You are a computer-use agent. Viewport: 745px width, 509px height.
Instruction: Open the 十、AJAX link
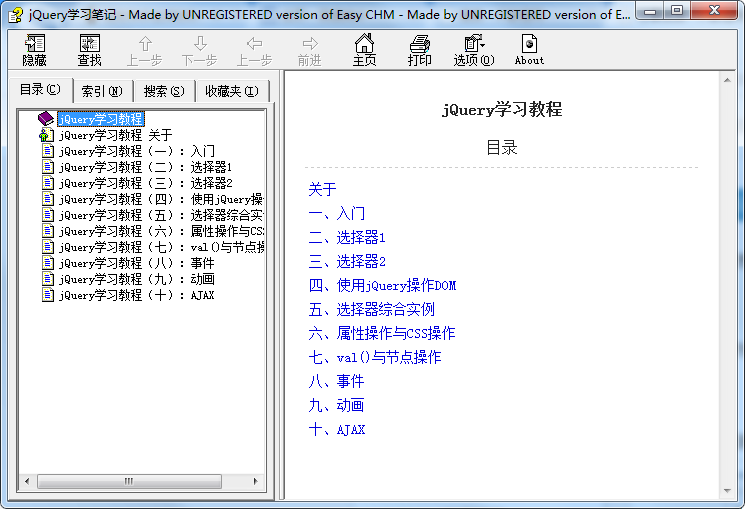pos(337,429)
